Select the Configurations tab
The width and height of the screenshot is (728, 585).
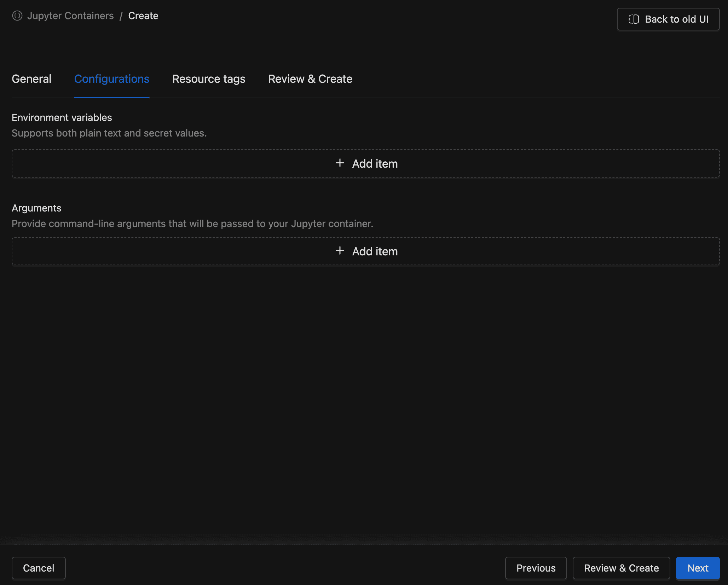tap(112, 79)
